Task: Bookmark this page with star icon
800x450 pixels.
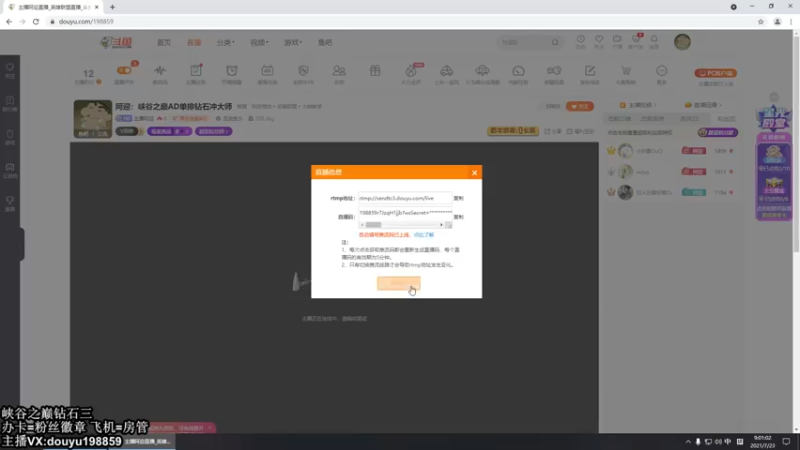Action: pos(761,21)
